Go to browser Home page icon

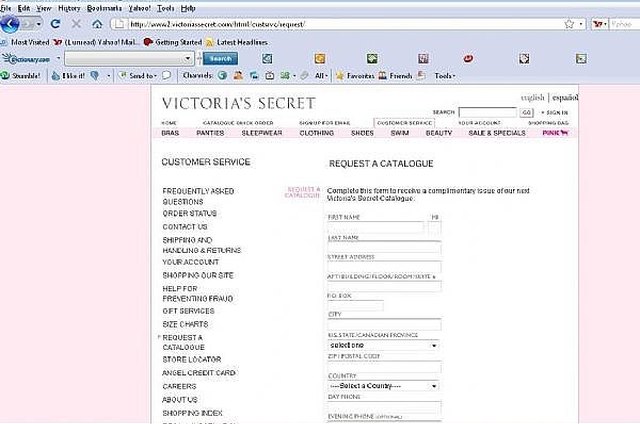tap(97, 24)
